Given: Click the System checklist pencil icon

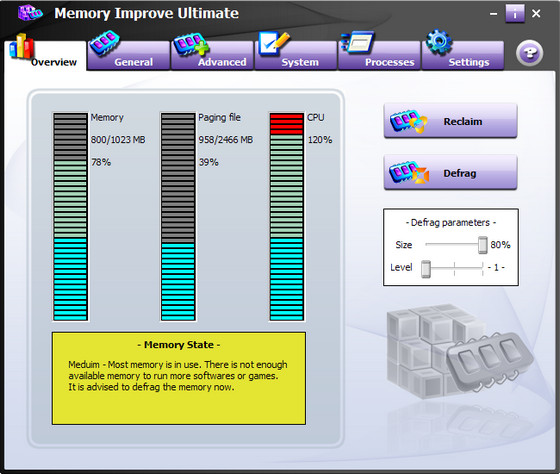Looking at the screenshot, I should [x=274, y=43].
